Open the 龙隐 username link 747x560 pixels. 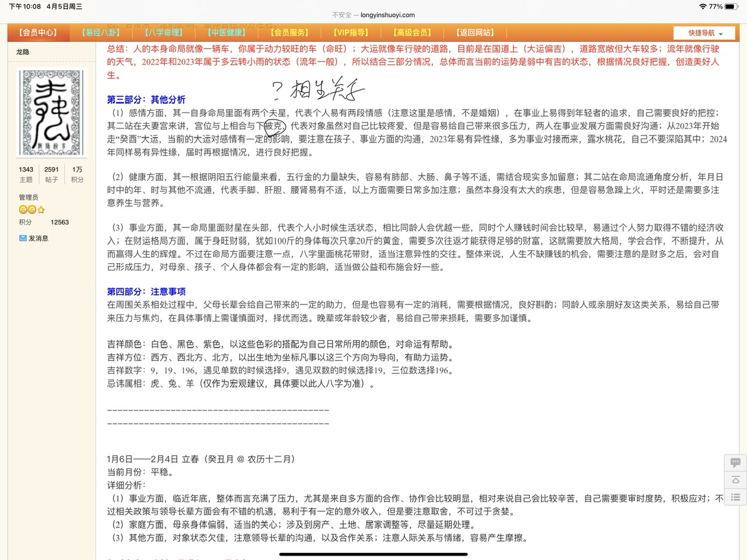[23, 52]
